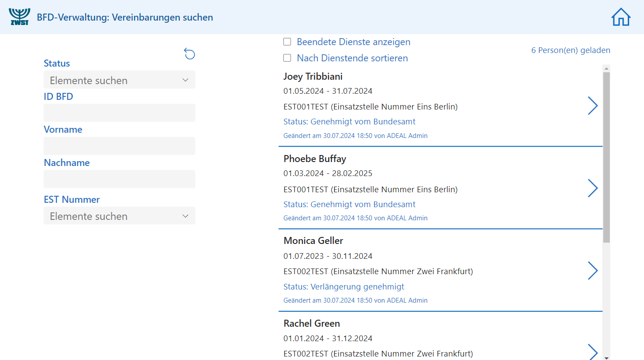The height and width of the screenshot is (360, 644).
Task: Focus the ID BFD input field
Action: pos(119,113)
